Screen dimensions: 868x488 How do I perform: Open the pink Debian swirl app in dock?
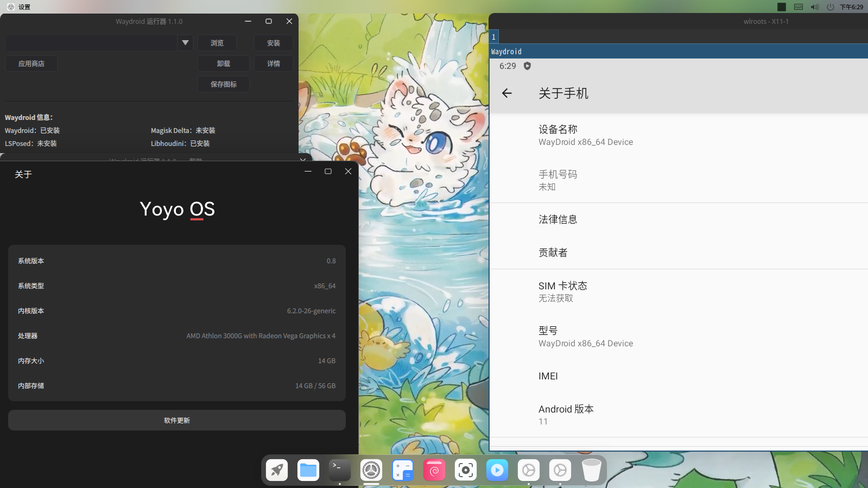[434, 470]
